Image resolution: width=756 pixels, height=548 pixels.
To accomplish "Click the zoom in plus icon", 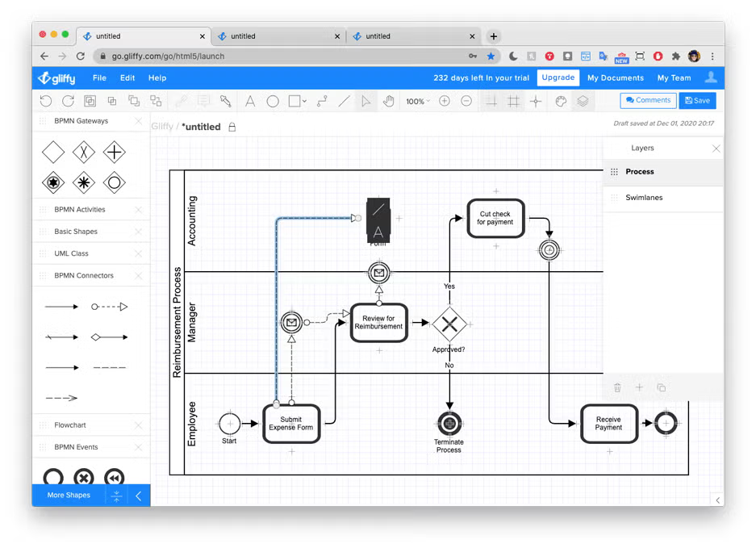I will click(x=445, y=101).
